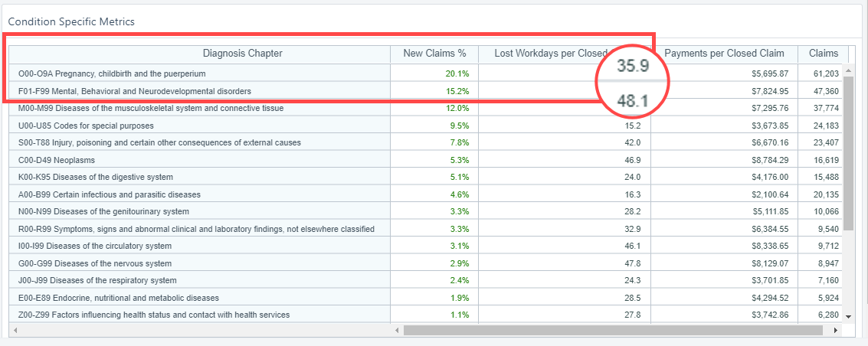Click the 12.0% new claims value

point(458,109)
